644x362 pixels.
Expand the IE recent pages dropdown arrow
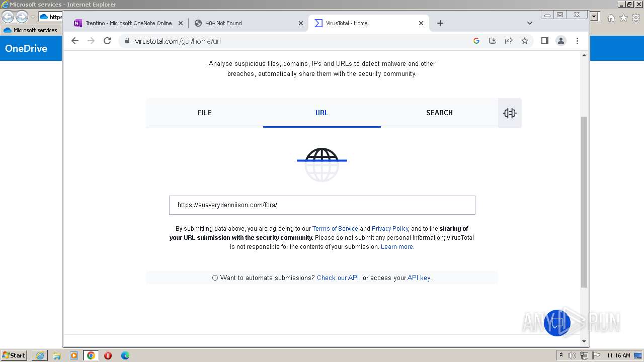pos(33,17)
